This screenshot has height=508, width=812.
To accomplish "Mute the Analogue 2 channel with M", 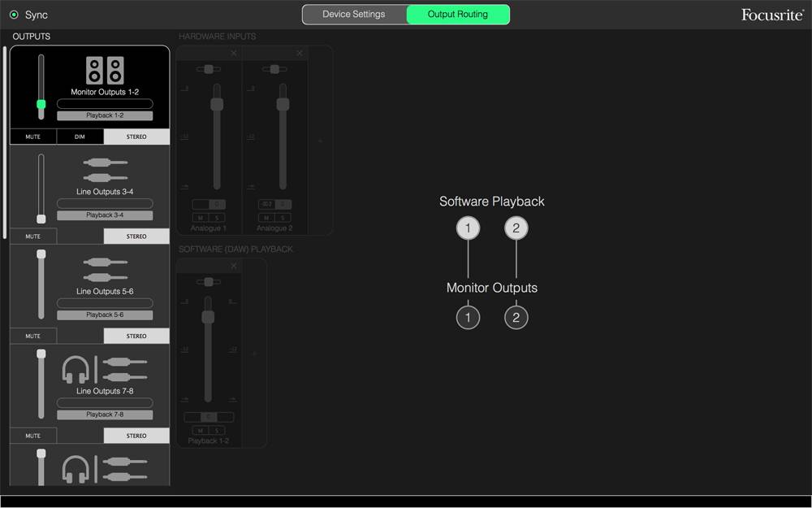I will (x=266, y=218).
